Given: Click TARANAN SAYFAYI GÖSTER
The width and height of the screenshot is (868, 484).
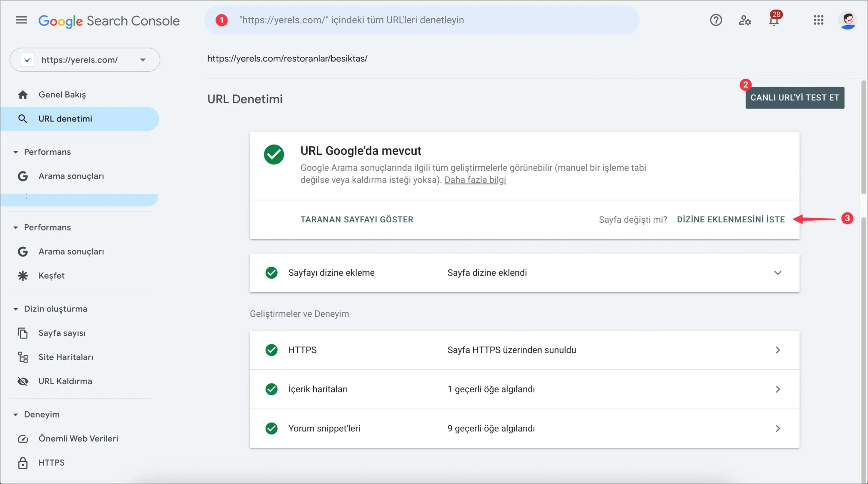Looking at the screenshot, I should coord(357,220).
